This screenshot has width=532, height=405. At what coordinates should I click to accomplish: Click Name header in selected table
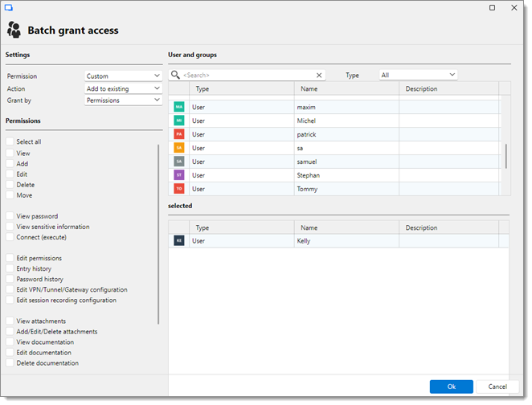(346, 227)
